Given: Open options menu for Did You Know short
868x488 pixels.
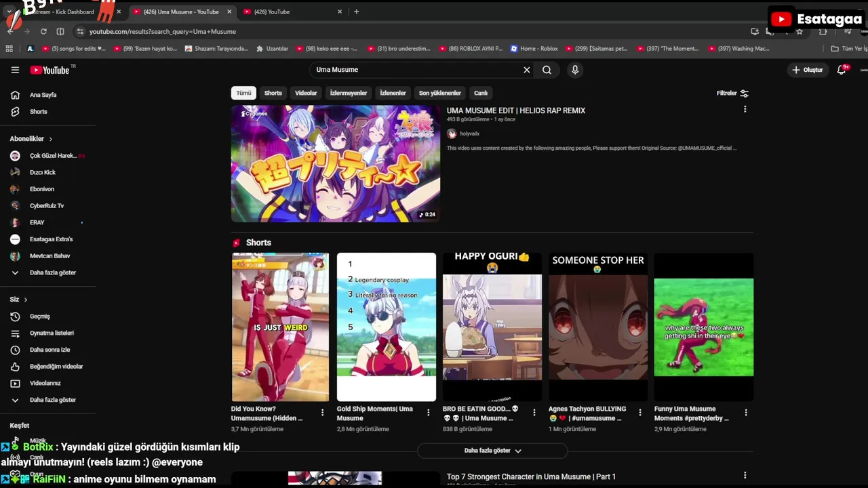Looking at the screenshot, I should point(322,412).
